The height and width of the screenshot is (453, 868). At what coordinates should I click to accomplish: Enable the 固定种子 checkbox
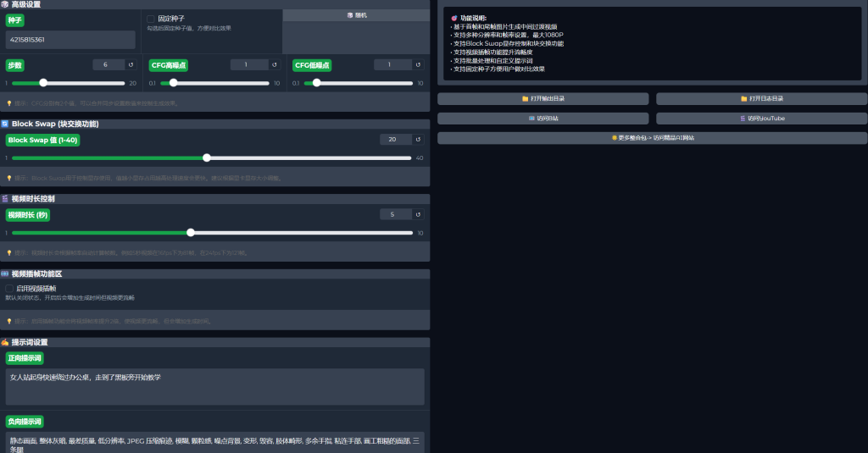click(x=151, y=19)
